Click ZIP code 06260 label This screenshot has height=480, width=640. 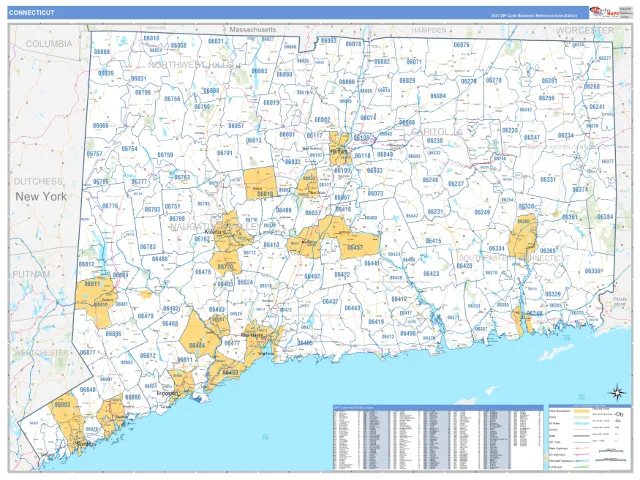tap(592, 87)
